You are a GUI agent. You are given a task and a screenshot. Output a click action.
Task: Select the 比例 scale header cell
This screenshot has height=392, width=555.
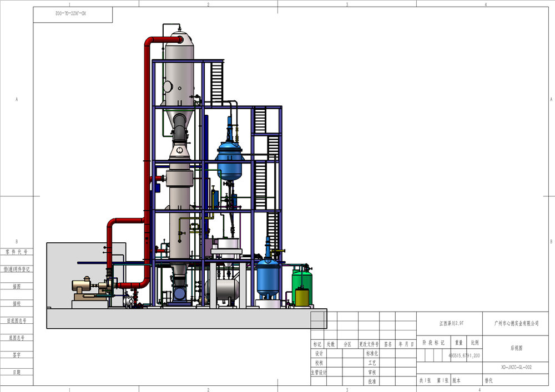[x=476, y=343]
